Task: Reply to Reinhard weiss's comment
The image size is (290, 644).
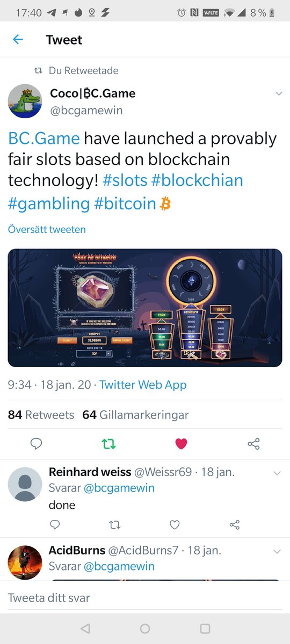Action: pos(55,524)
